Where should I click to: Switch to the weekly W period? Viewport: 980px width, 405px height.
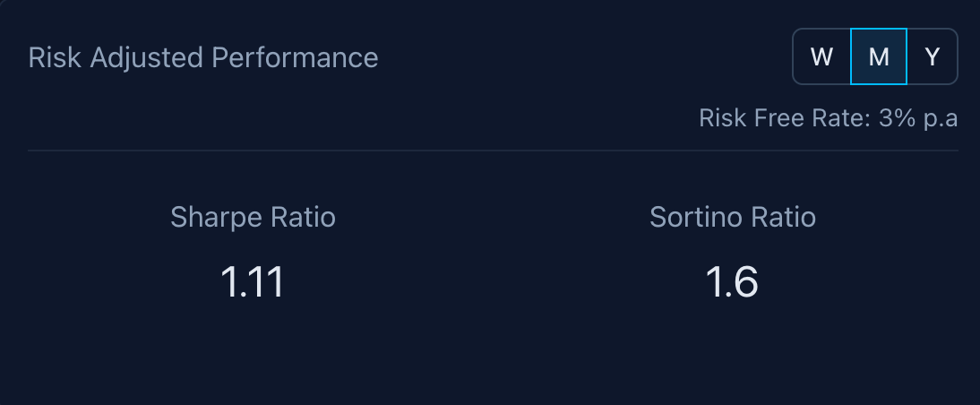click(821, 57)
